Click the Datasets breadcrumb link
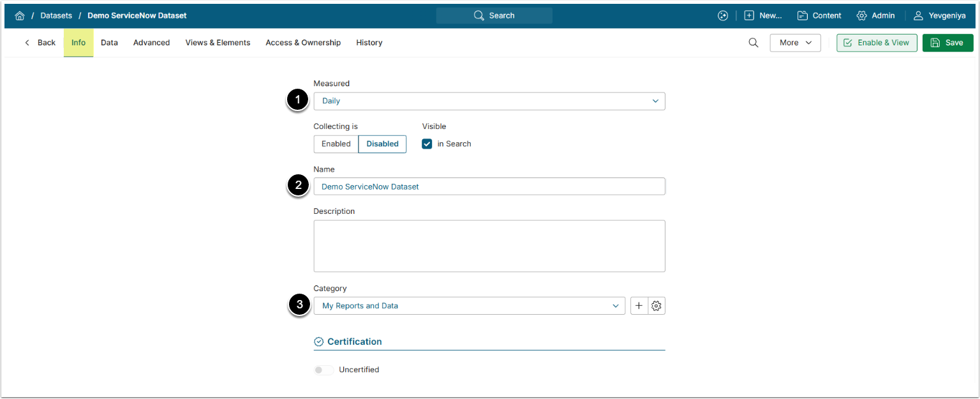980x399 pixels. tap(56, 15)
